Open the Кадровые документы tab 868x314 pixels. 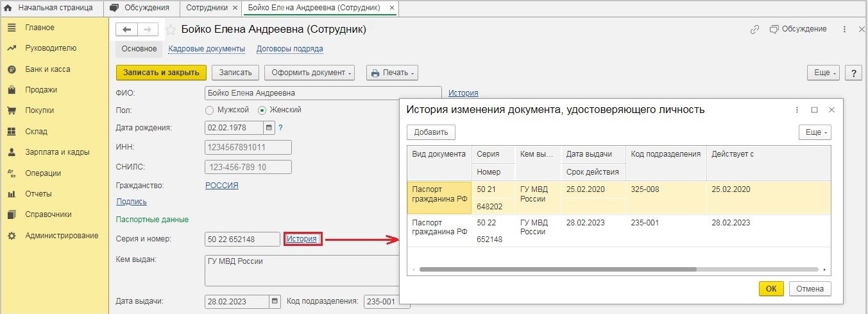pyautogui.click(x=207, y=49)
